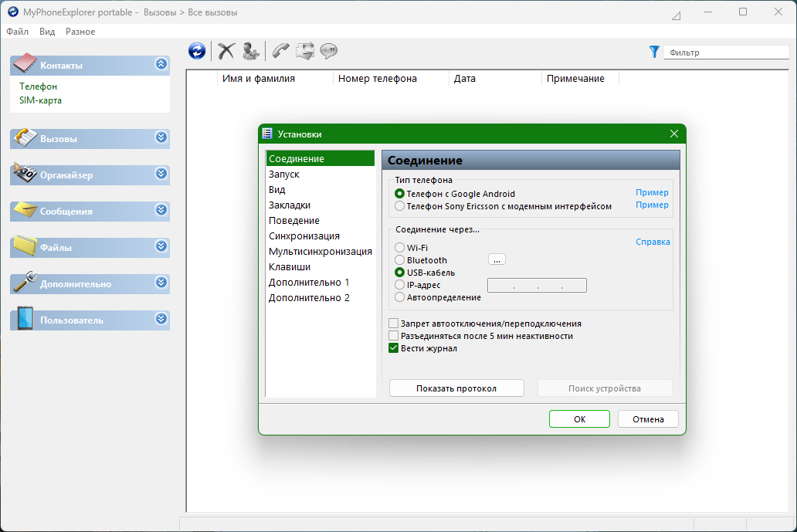The width and height of the screenshot is (797, 532).
Task: Click the OK button
Action: click(x=579, y=419)
